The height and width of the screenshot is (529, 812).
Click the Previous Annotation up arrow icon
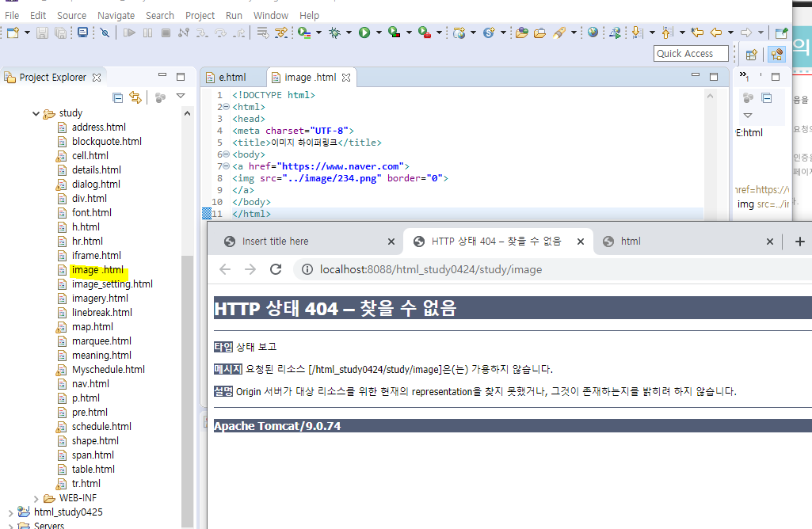pos(668,33)
